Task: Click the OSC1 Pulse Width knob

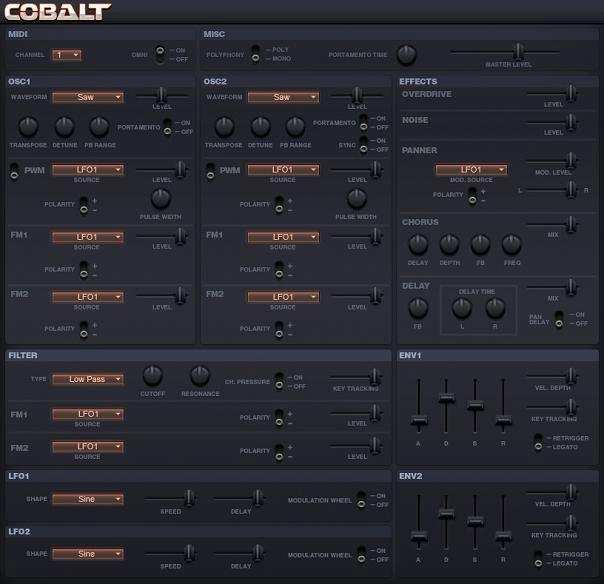Action: (x=161, y=198)
